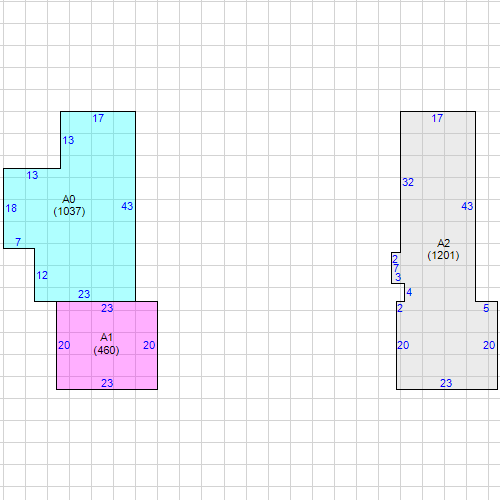Image resolution: width=500 pixels, height=500 pixels.
Task: Click the 2 dimension above A2's 7 label
Action: pyautogui.click(x=395, y=259)
